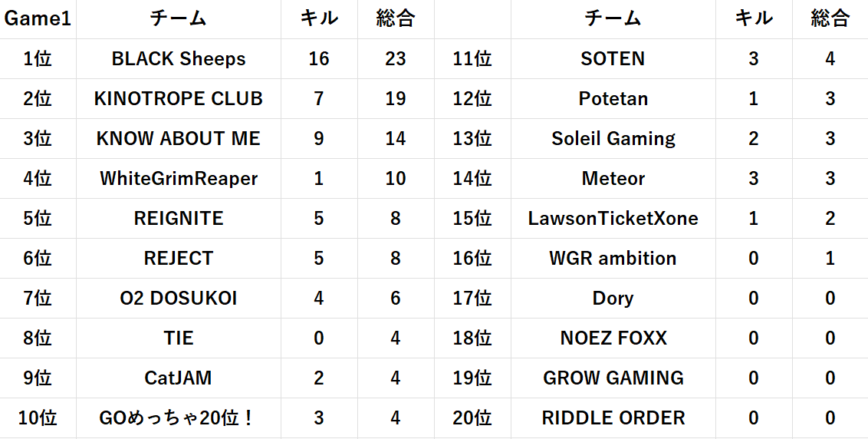Click the WhiteGrimReaper team cell
Image resolution: width=868 pixels, height=439 pixels.
[x=179, y=179]
